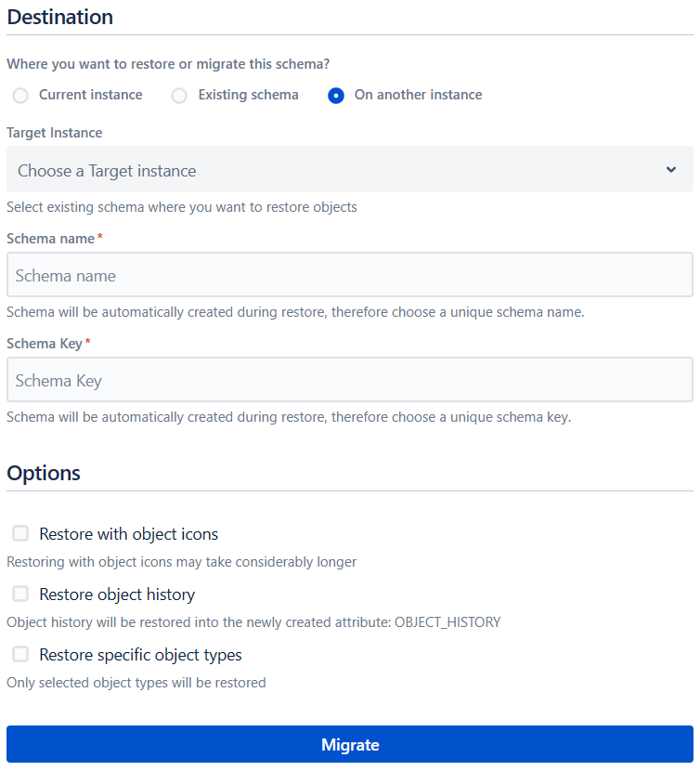
Task: Click the Schema name field label
Action: [51, 239]
